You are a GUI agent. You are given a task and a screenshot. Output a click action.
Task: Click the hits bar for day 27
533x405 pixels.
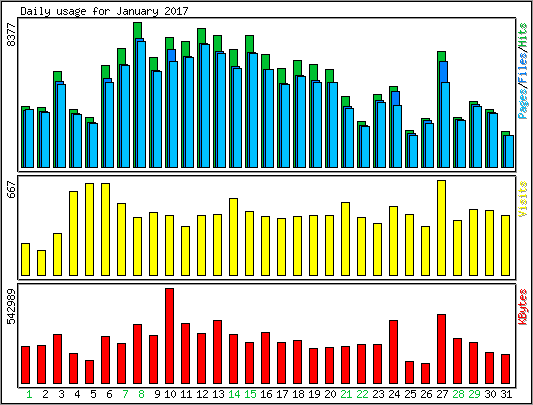point(441,56)
